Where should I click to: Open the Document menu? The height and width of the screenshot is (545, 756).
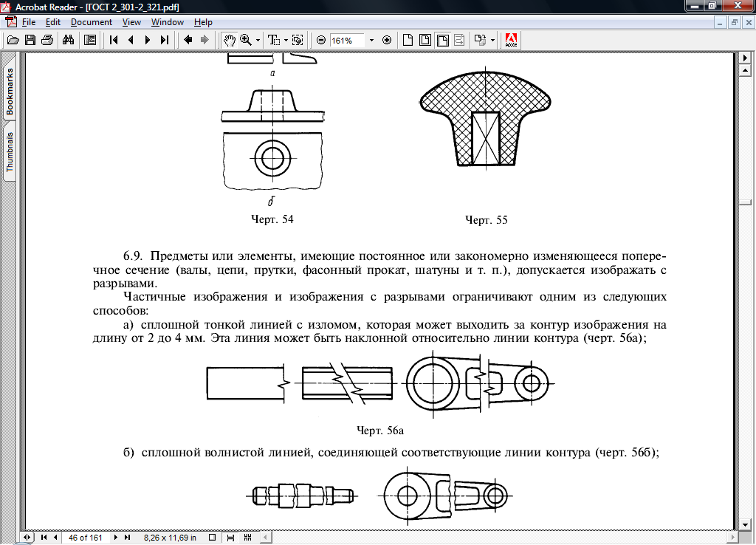[x=91, y=22]
